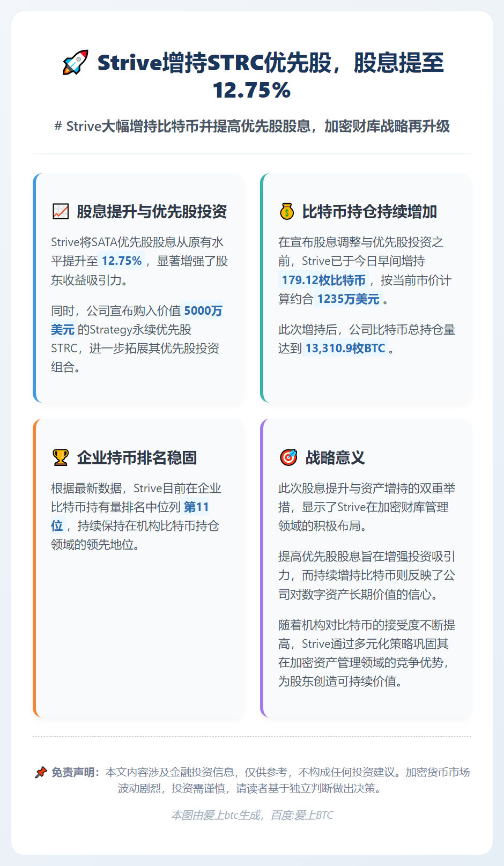Click the highlighted 1235万美元 value
504x866 pixels.
tap(348, 299)
